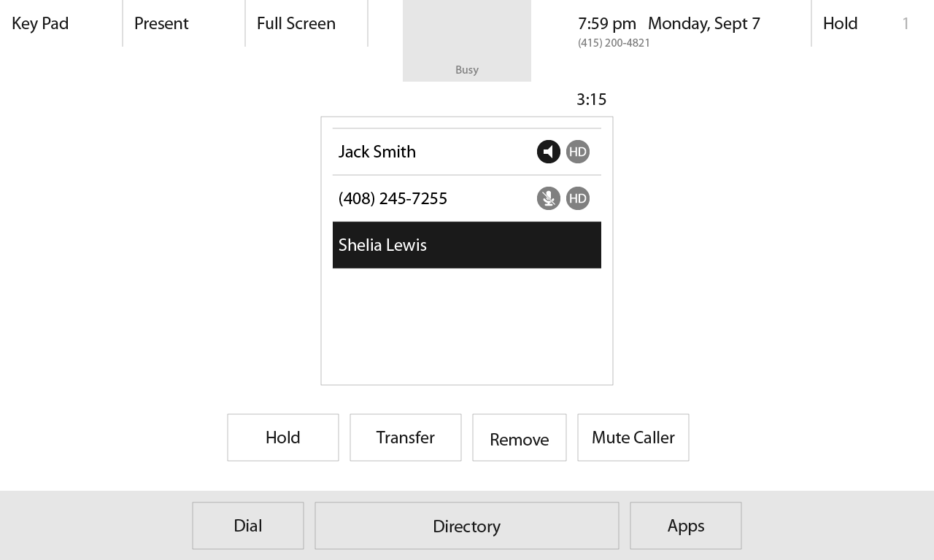Put the selected caller on Hold
This screenshot has height=560, width=934.
pos(283,437)
